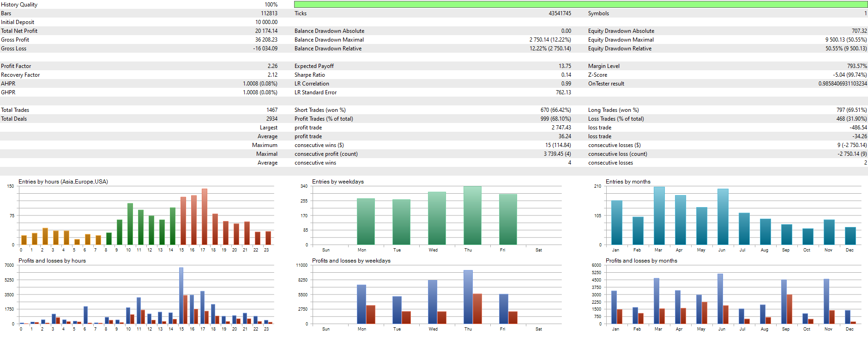Click the Recovery Factor label
This screenshot has height=337, width=868.
pyautogui.click(x=20, y=75)
